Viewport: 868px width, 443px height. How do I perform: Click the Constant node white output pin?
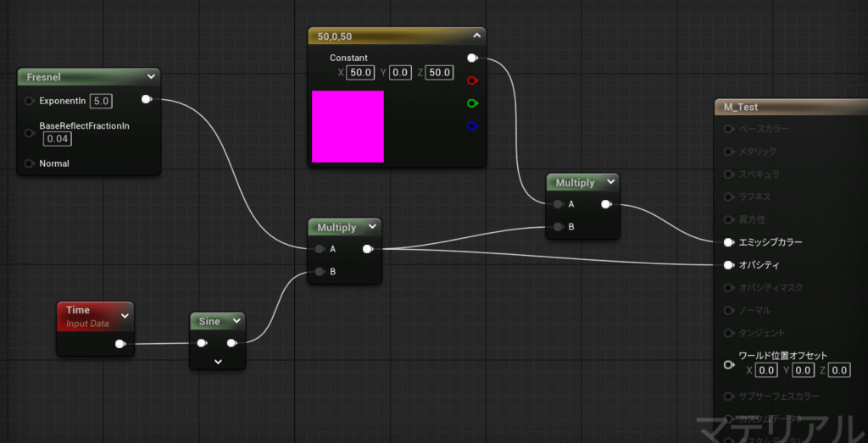tap(472, 58)
